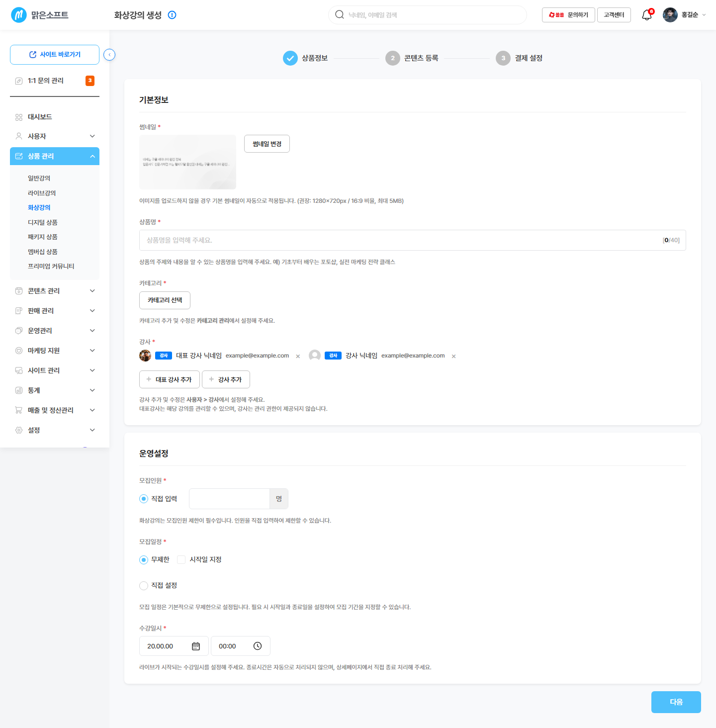
Task: Click the 다음 button
Action: tap(676, 702)
